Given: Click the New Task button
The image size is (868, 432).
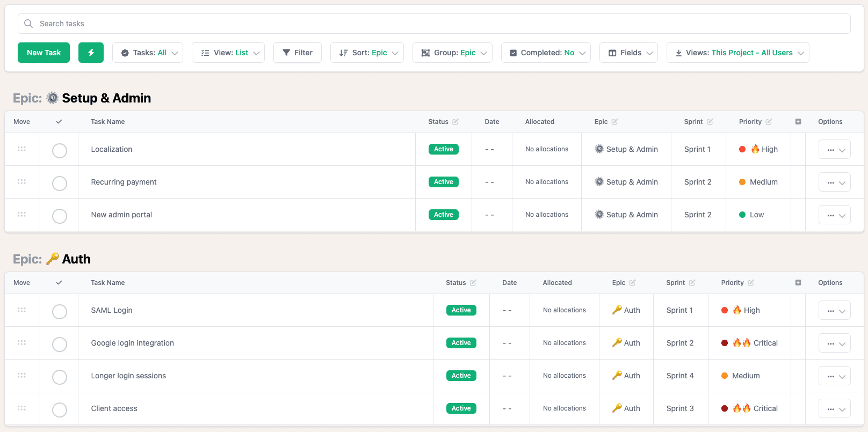Looking at the screenshot, I should [x=44, y=53].
